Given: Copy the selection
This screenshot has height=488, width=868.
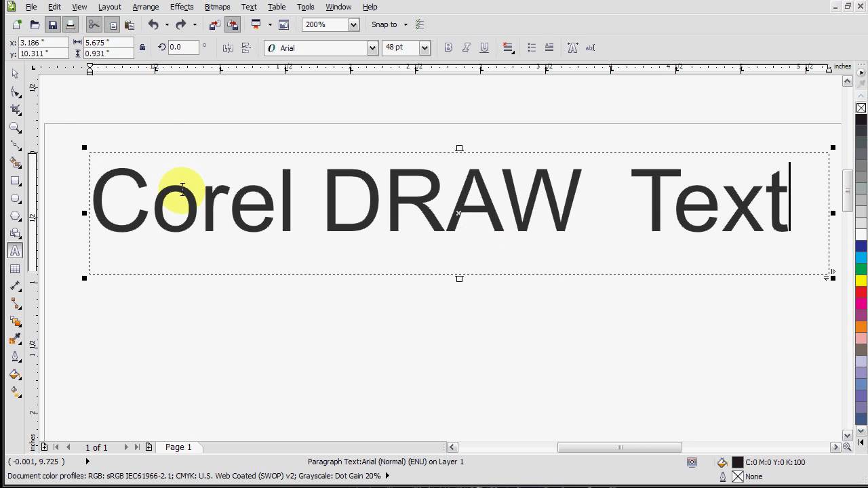Looking at the screenshot, I should pyautogui.click(x=113, y=25).
